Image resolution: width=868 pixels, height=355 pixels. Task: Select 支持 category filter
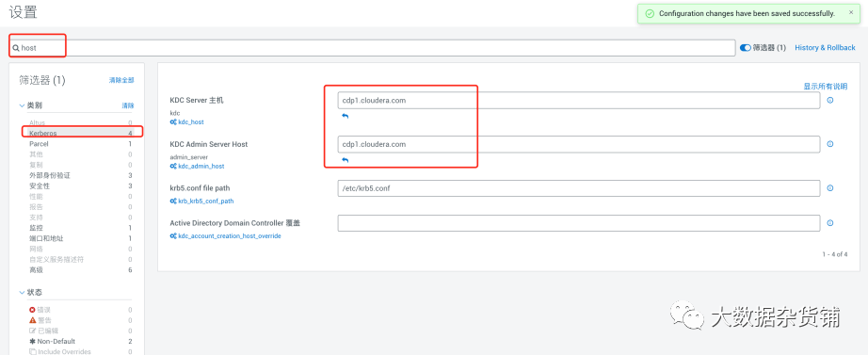(x=80, y=218)
